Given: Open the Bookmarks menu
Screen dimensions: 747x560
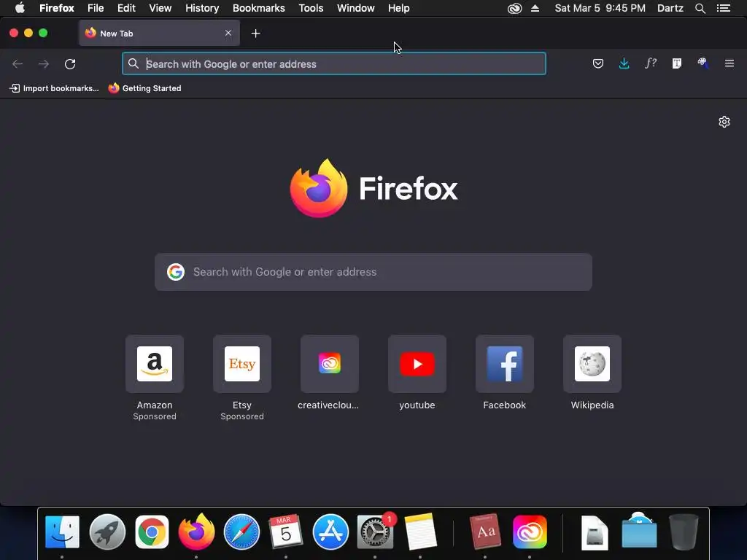Looking at the screenshot, I should click(x=259, y=8).
